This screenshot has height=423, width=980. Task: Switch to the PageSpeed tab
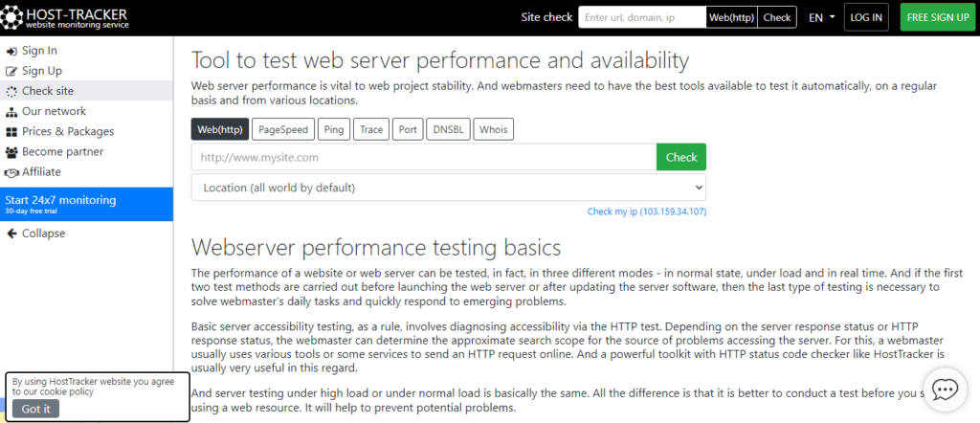[282, 129]
